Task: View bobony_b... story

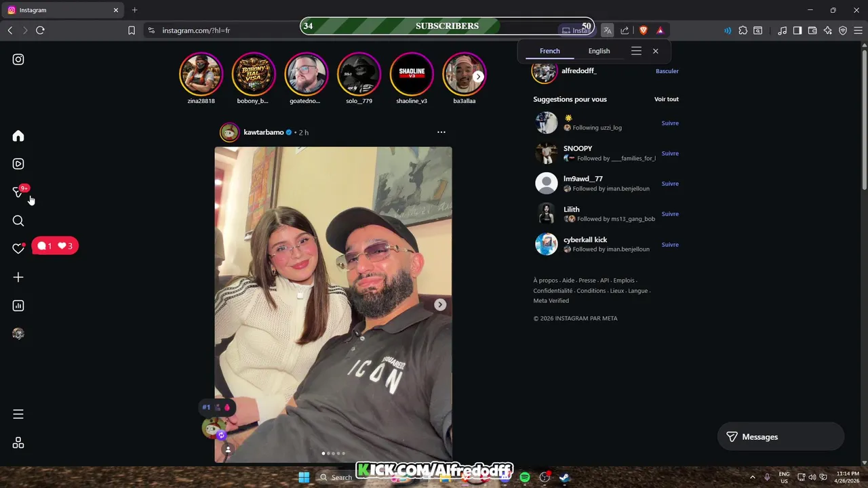Action: [x=253, y=74]
